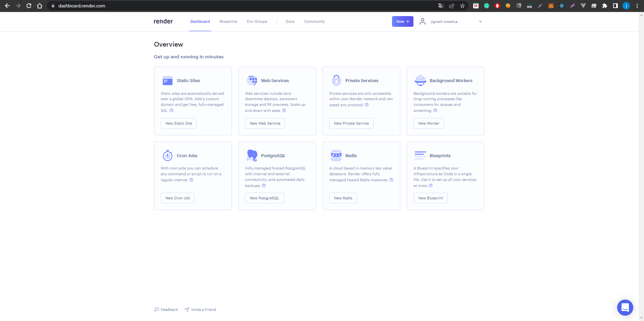Click the help tooltip beside the SSL description
644x321 pixels.
(171, 110)
